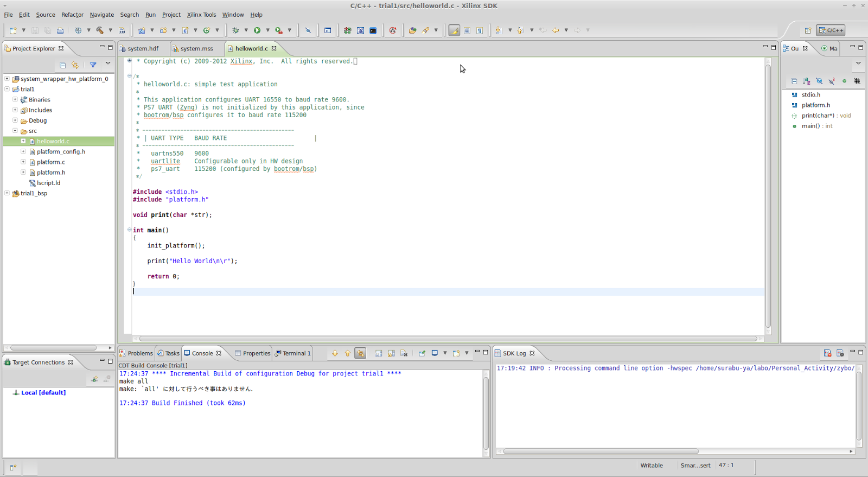The image size is (868, 477).
Task: Click editor horizontal scrollbar
Action: (448, 339)
